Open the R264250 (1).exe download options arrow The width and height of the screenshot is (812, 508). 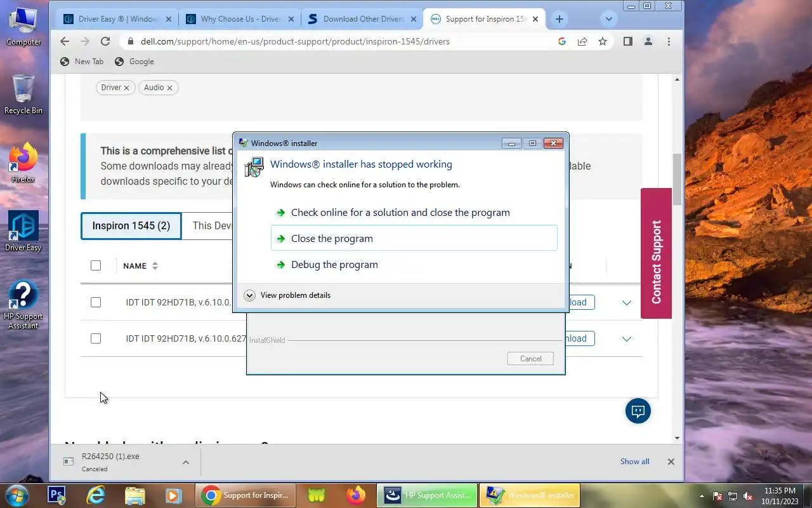[x=186, y=462]
